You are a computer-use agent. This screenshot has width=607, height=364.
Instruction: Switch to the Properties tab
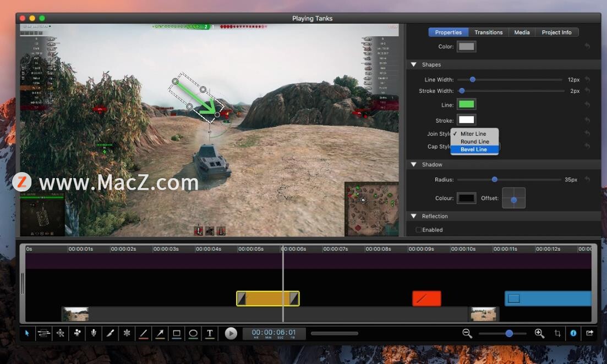449,32
